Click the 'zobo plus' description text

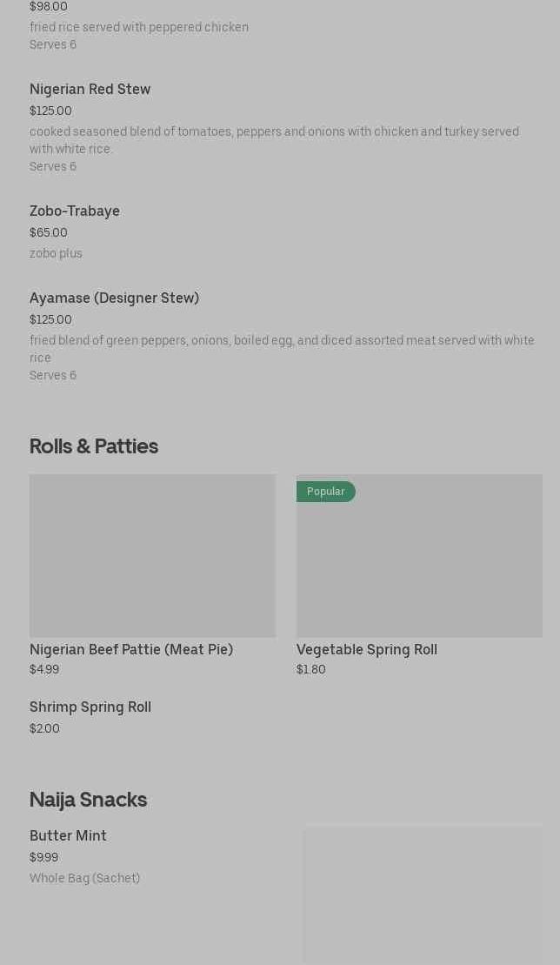tap(56, 253)
